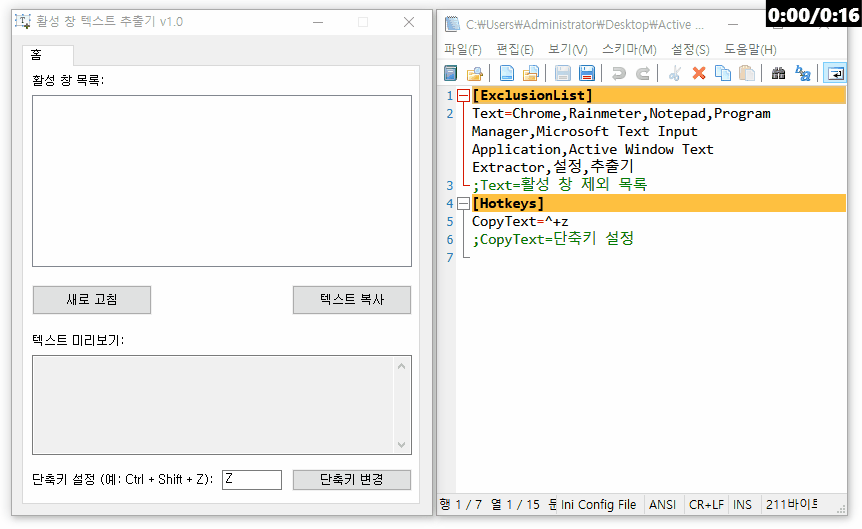Click the copy pages icon

[x=723, y=73]
